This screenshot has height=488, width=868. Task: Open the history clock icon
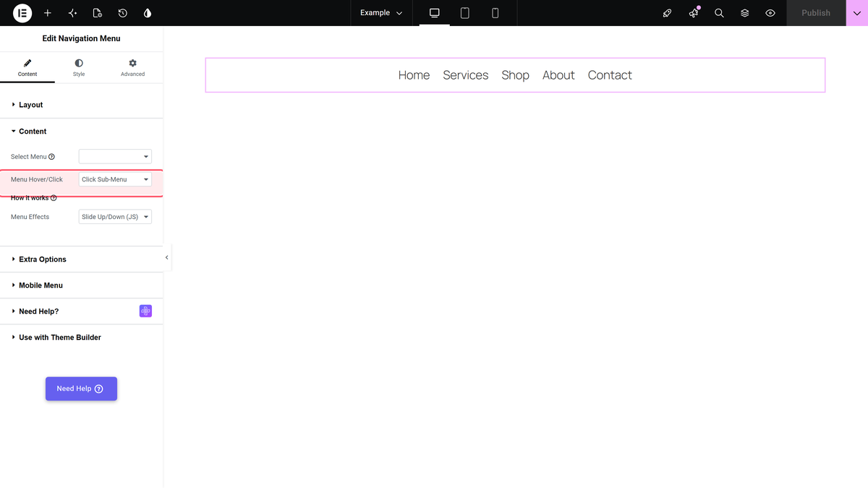pyautogui.click(x=123, y=13)
